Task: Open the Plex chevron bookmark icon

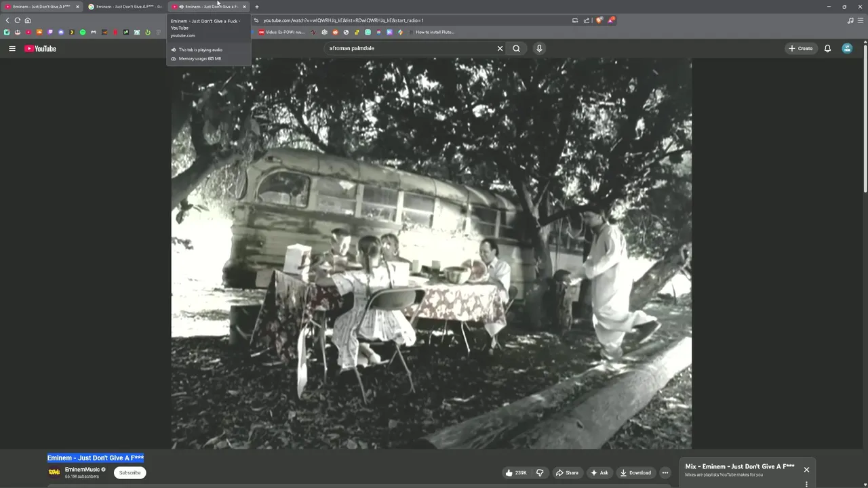Action: pyautogui.click(x=72, y=32)
